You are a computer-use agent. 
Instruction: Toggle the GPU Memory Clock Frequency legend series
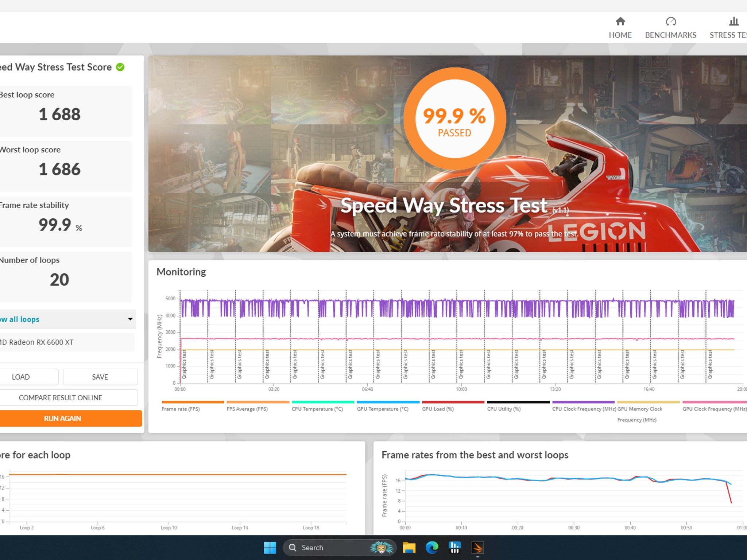click(x=648, y=411)
